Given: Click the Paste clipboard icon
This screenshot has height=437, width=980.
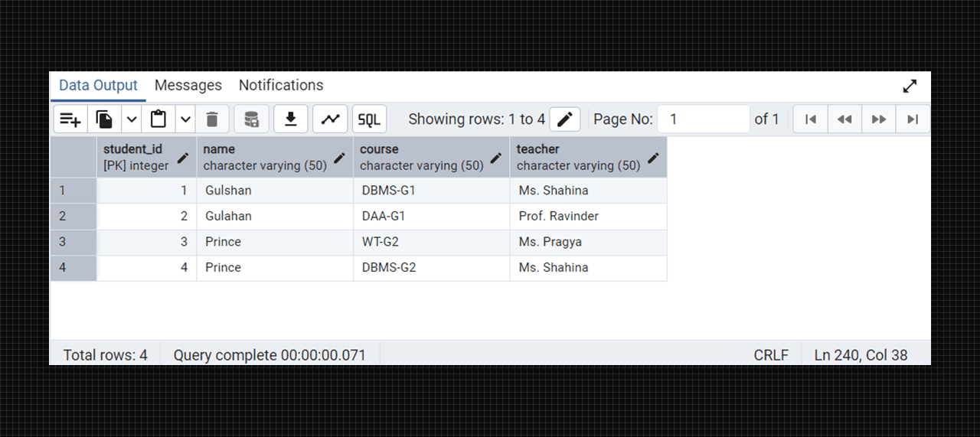Looking at the screenshot, I should 158,119.
